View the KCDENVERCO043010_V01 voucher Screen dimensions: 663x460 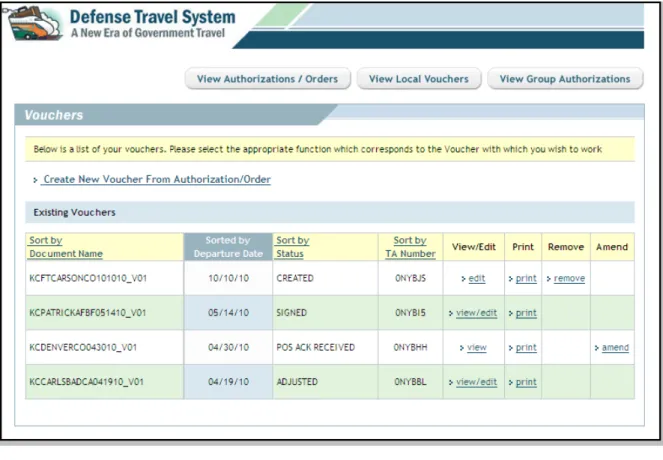click(x=477, y=348)
